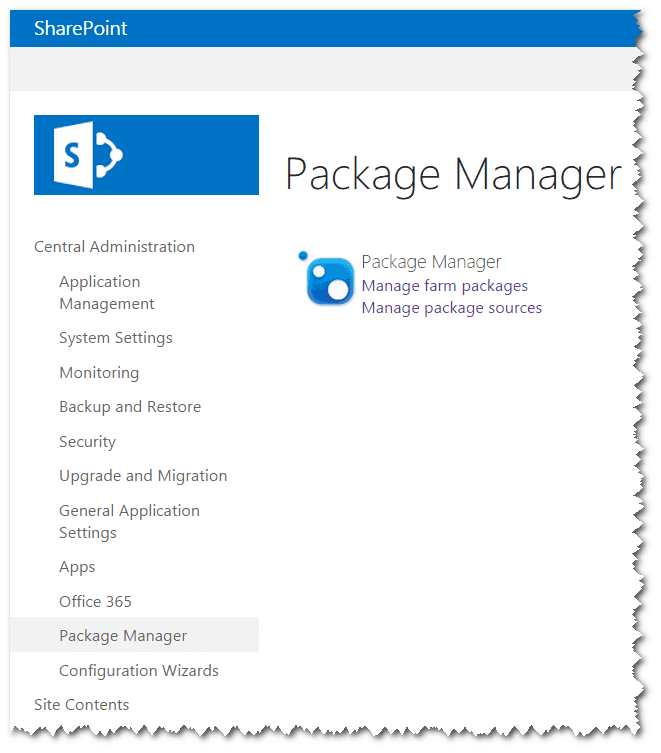View Site Contents
This screenshot has width=661, height=753.
81,704
